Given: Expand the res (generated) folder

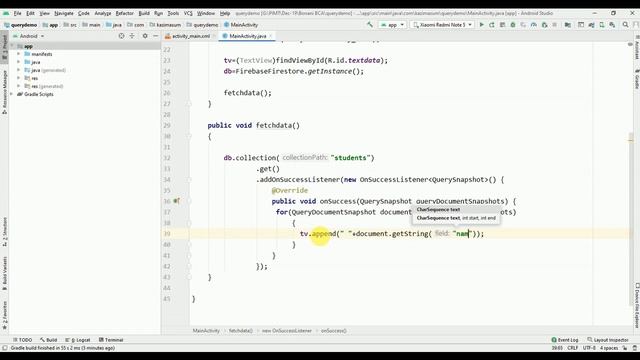Looking at the screenshot, I should 18,86.
